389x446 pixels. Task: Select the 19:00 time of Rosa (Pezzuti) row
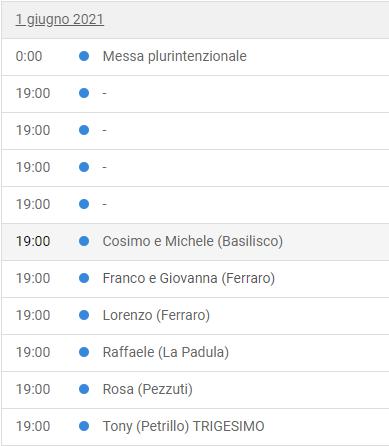click(x=33, y=389)
